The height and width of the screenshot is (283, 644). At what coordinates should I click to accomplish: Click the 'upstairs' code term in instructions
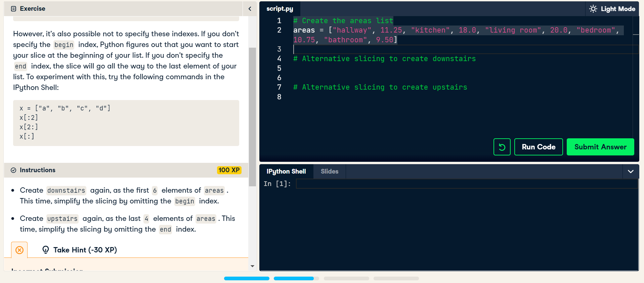(62, 219)
